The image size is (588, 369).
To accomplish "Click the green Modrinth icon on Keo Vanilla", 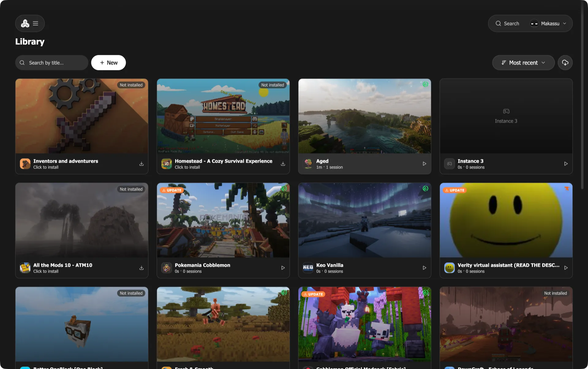I will click(425, 188).
